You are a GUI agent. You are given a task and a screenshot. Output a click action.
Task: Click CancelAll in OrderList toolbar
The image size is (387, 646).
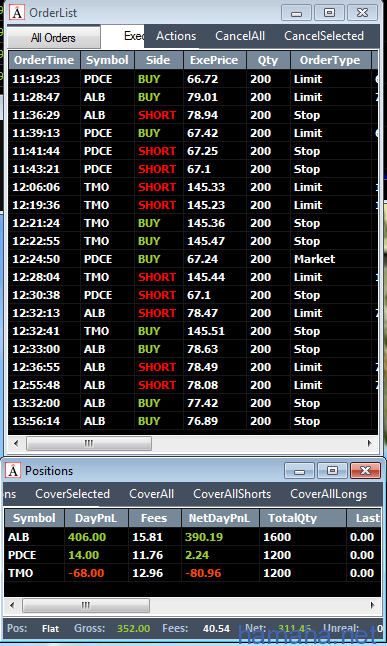coord(240,36)
